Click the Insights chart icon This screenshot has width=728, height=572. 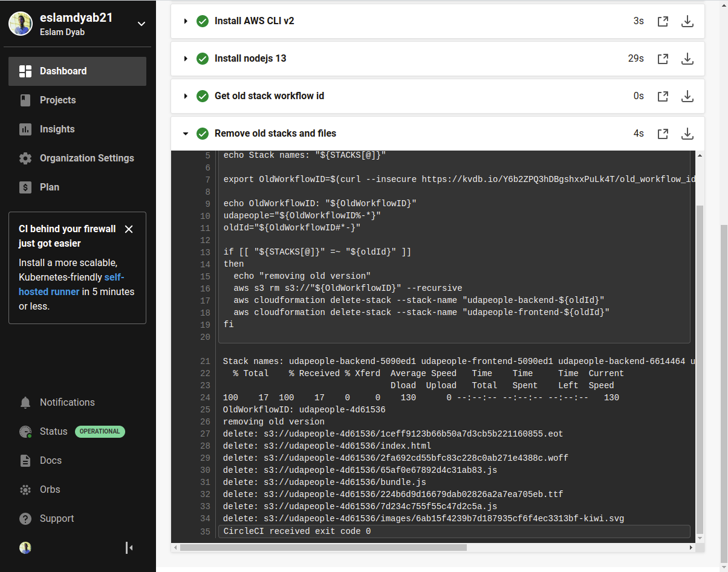pos(25,129)
